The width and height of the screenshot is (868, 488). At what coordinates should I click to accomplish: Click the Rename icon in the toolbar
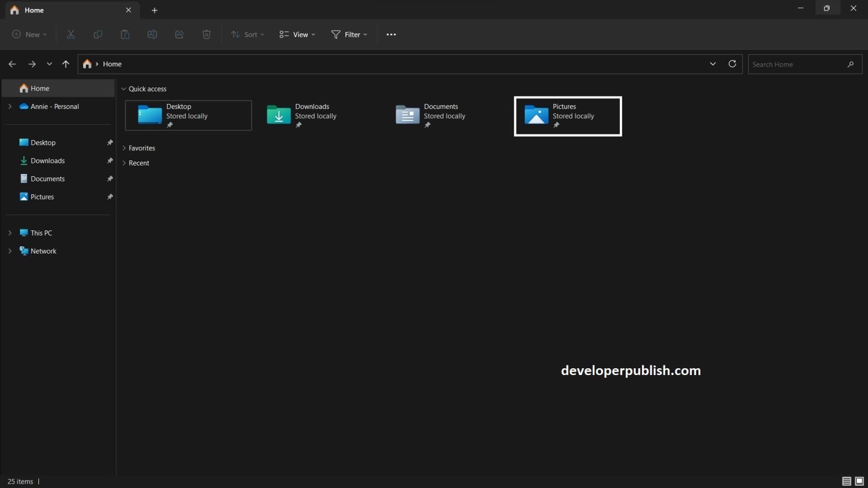[152, 34]
